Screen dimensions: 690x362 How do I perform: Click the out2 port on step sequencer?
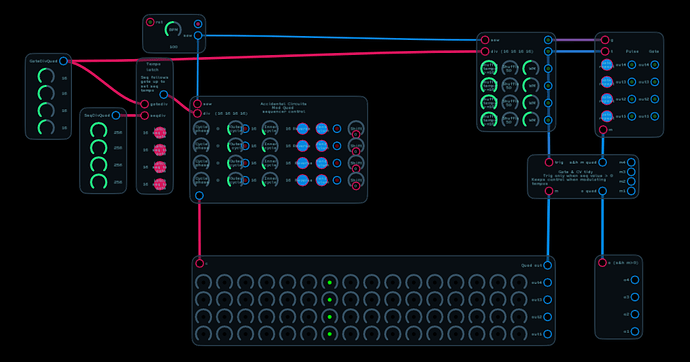click(547, 317)
